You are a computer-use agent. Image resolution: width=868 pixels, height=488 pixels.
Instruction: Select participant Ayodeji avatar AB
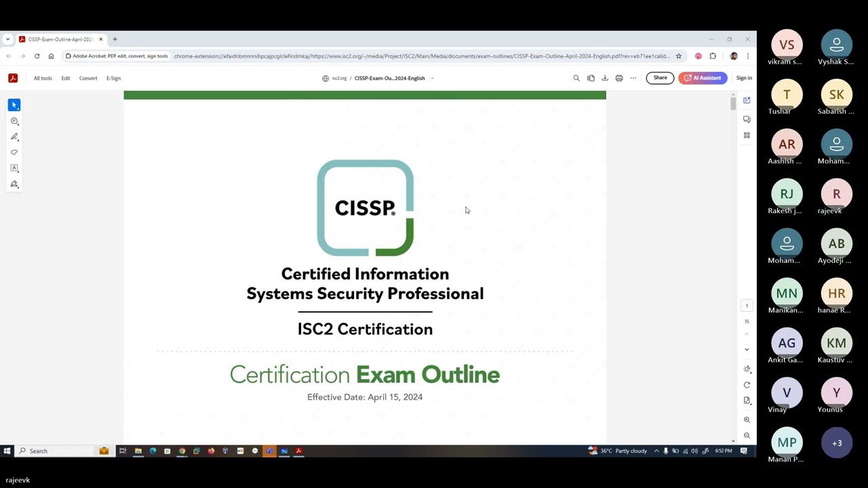point(836,244)
